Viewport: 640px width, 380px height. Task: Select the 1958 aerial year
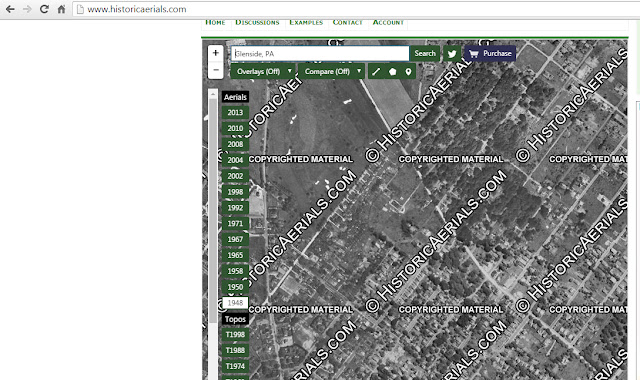pos(235,271)
